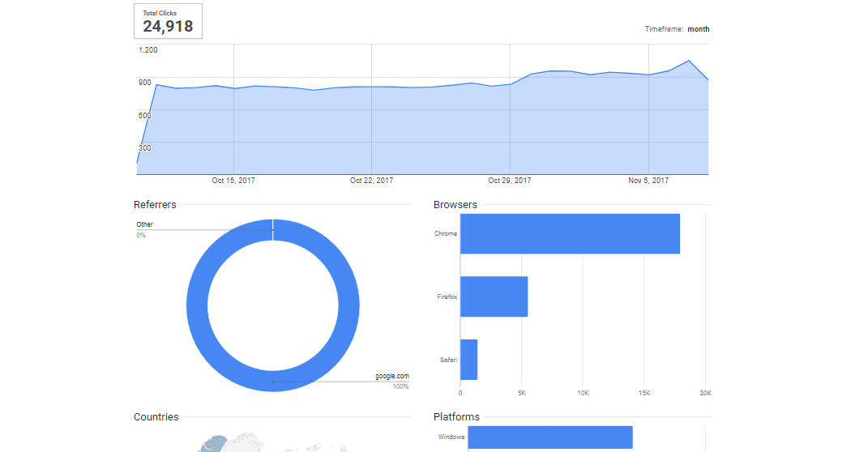
Task: Click the 1,200 y-axis value
Action: pos(148,49)
